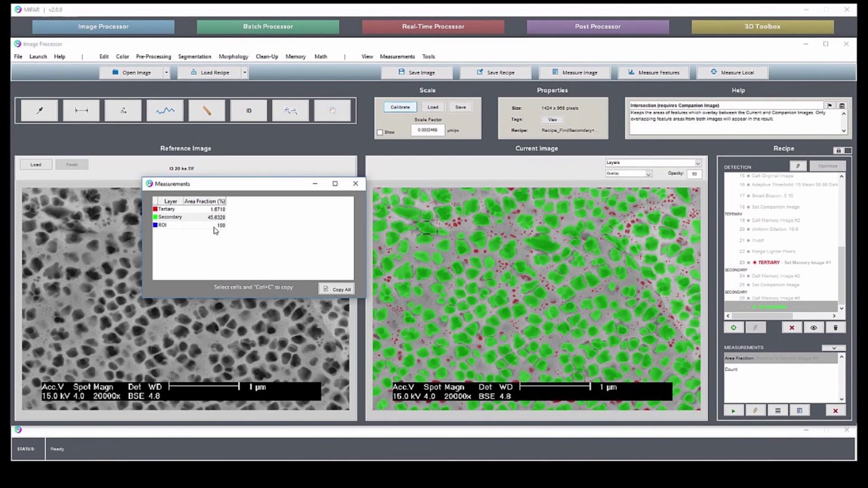Click the edit pencil beside Optimize

tap(798, 166)
